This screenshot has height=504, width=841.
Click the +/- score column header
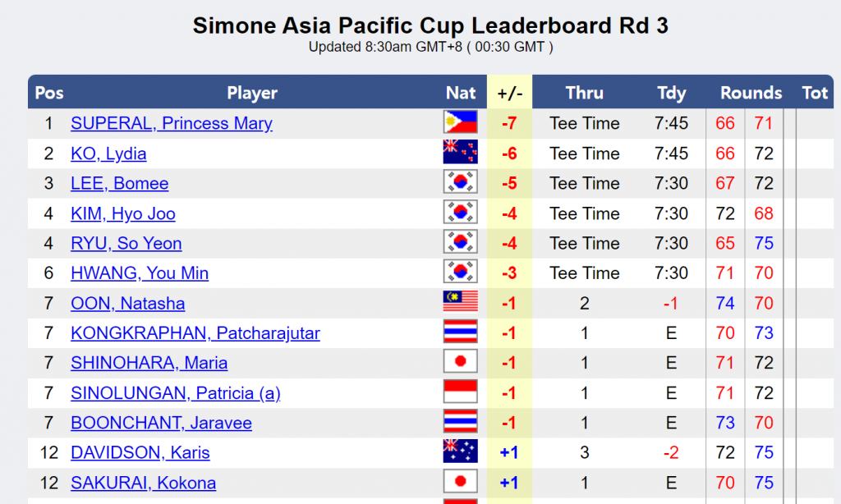pyautogui.click(x=509, y=93)
